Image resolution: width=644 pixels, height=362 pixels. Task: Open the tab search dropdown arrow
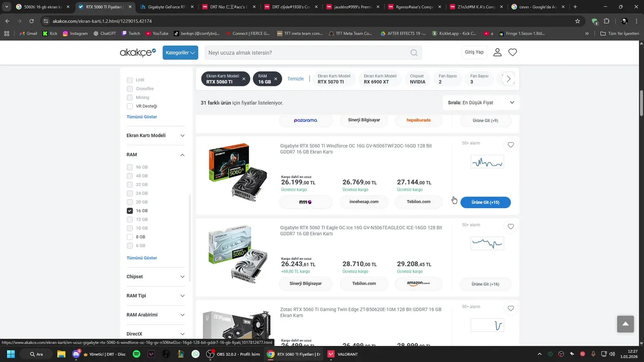point(7,7)
